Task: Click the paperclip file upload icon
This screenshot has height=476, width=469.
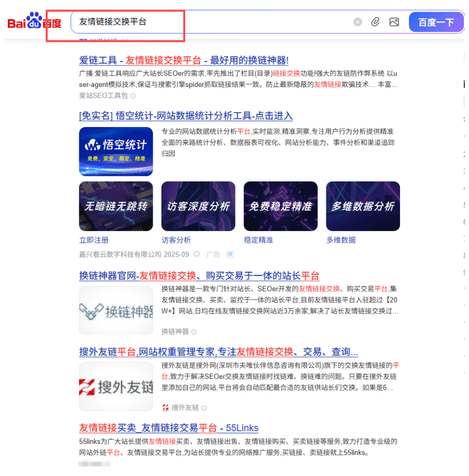Action: tap(376, 22)
